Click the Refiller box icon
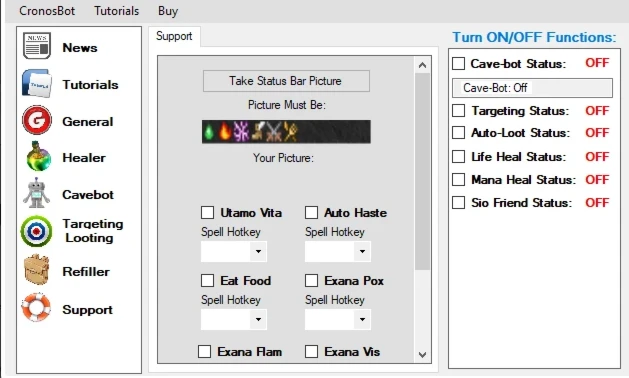 point(37,270)
